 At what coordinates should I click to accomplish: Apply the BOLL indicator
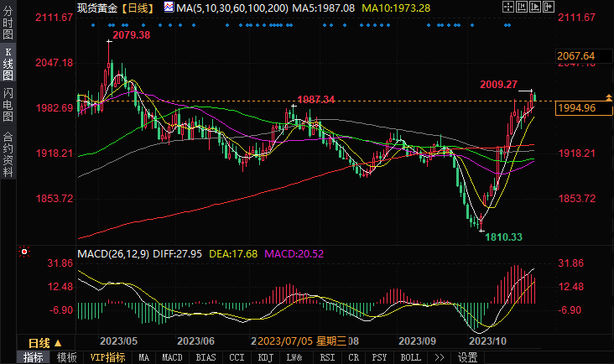click(410, 357)
